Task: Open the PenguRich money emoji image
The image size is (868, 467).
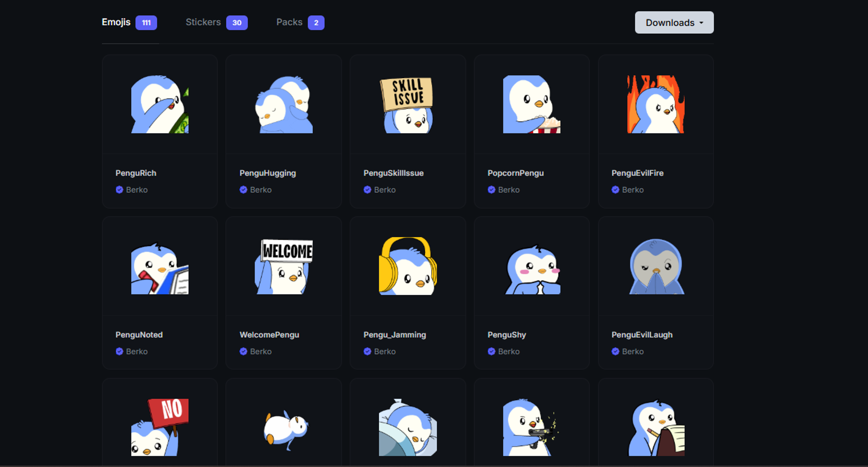Action: point(160,104)
